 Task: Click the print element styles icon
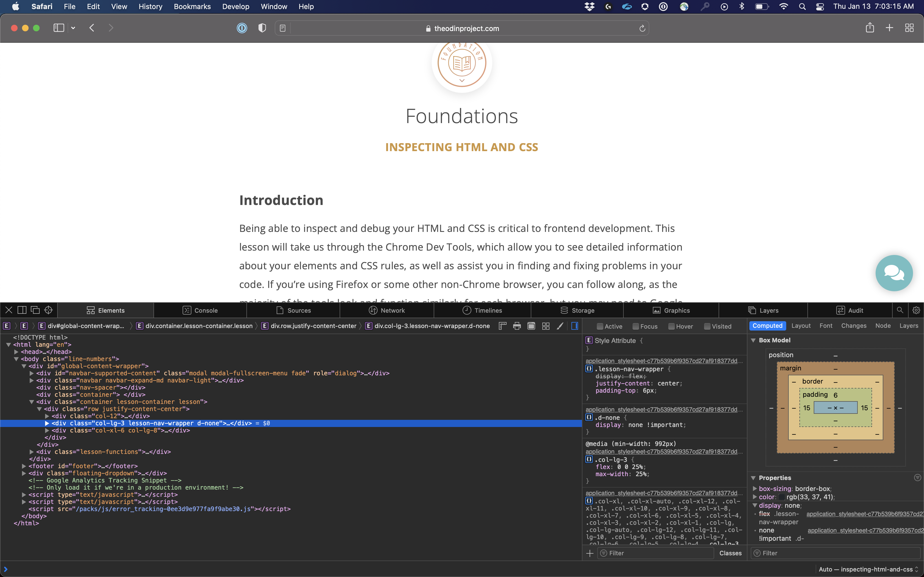[x=517, y=326]
